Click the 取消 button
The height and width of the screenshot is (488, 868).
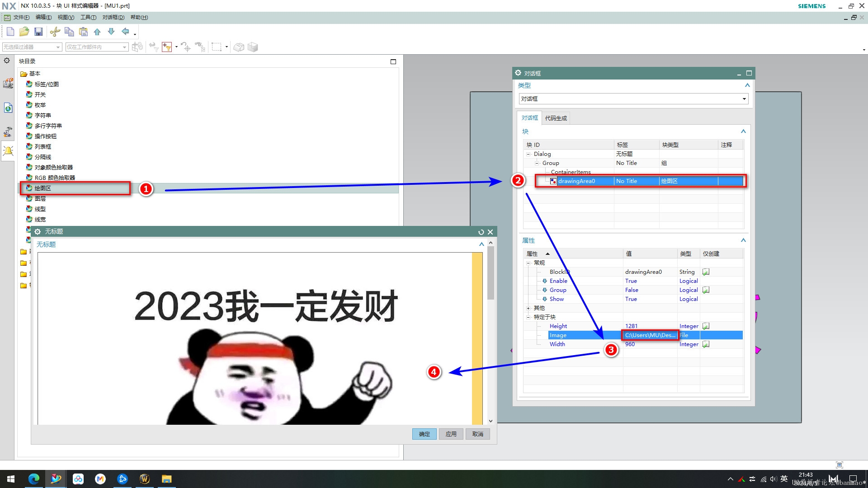tap(478, 434)
